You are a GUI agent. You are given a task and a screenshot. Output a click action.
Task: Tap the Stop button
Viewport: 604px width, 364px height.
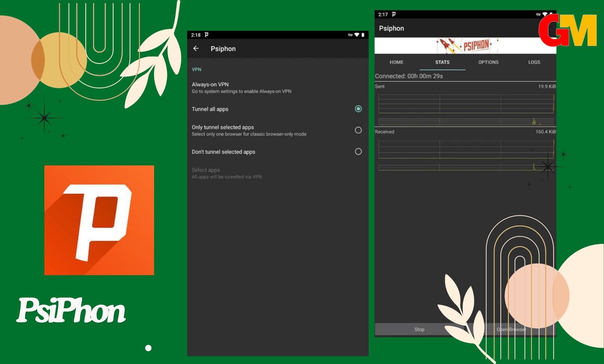pos(419,329)
